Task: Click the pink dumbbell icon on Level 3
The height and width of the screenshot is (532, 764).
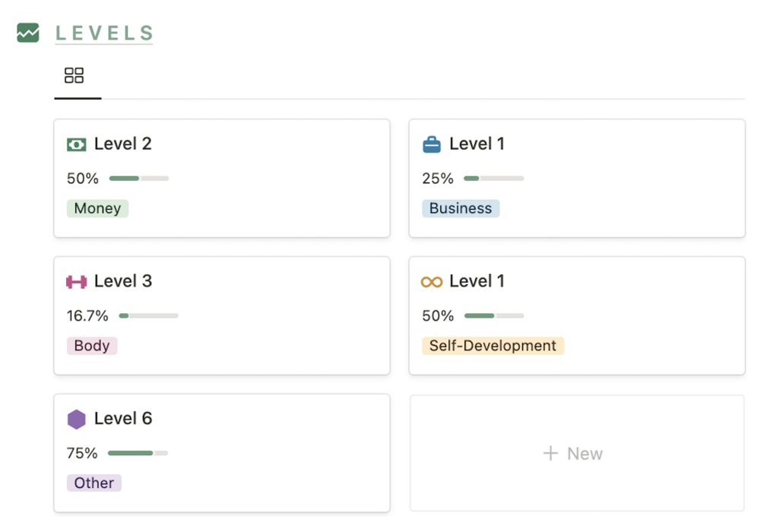Action: tap(76, 282)
